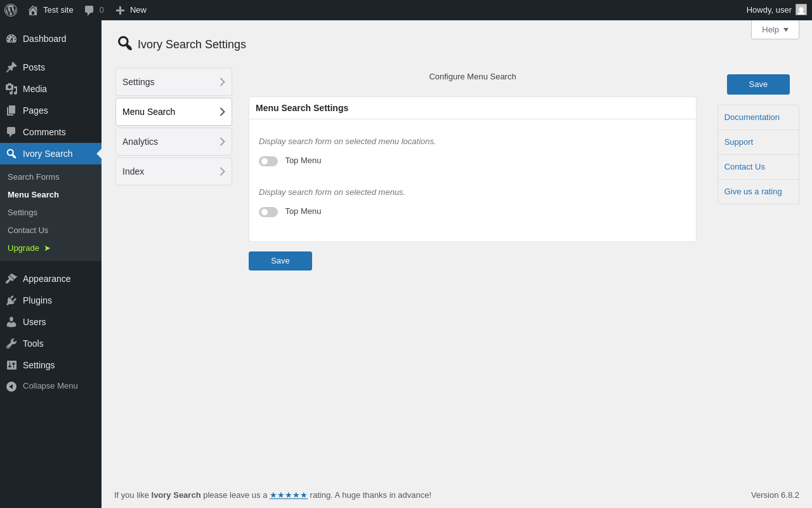Click the Configure Menu Search text
Viewport: 812px width, 508px height.
click(x=473, y=77)
